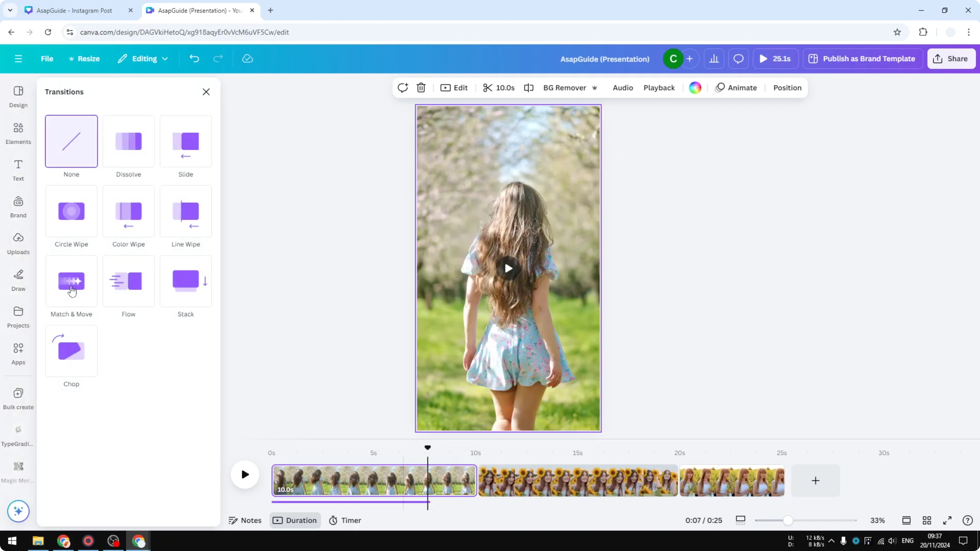Open the Uploads panel
The image size is (980, 551).
(x=18, y=243)
